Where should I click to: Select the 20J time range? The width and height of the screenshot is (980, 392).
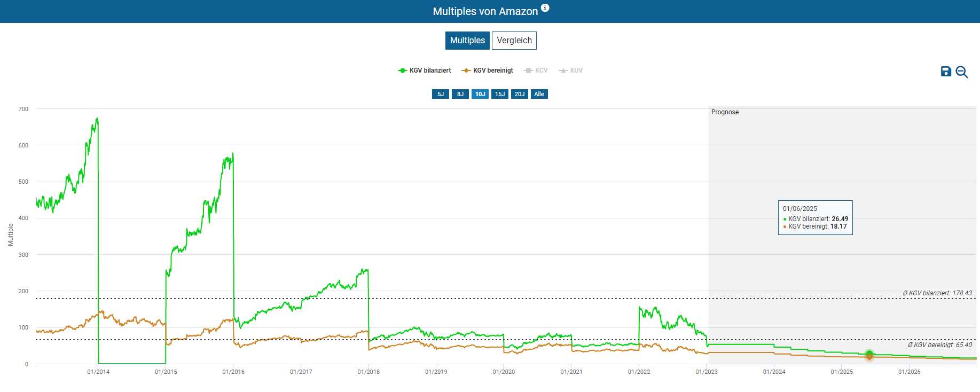[x=520, y=94]
